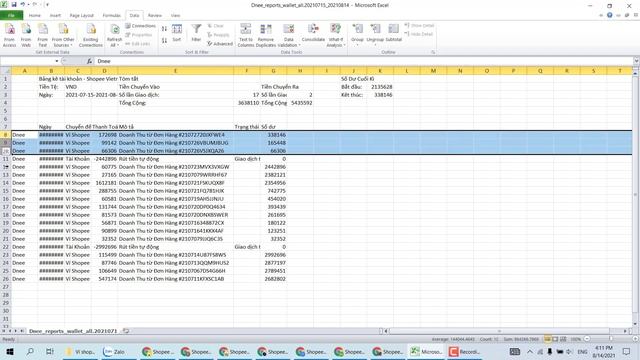This screenshot has height=360, width=640.
Task: Save the workbook from Quick Access toolbar
Action: [x=14, y=4]
